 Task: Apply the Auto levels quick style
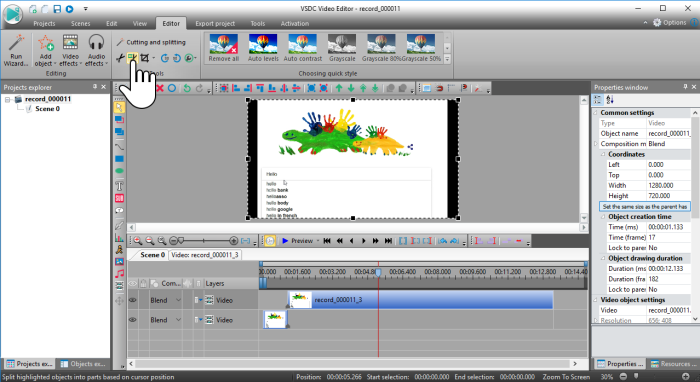pos(263,48)
